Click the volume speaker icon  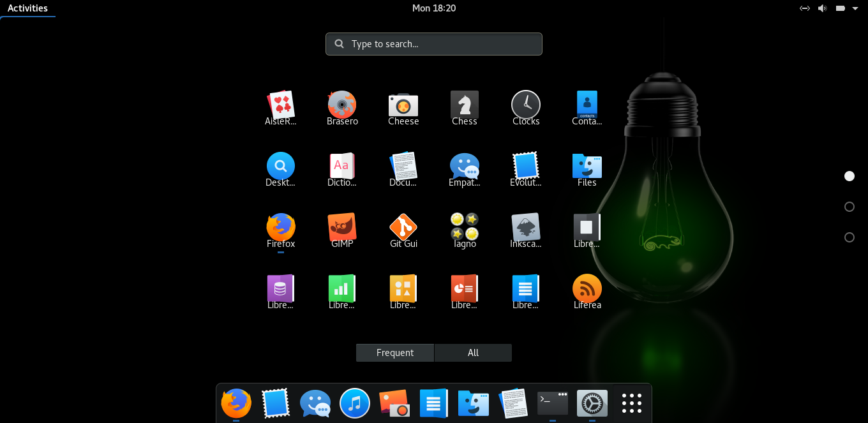pyautogui.click(x=822, y=8)
